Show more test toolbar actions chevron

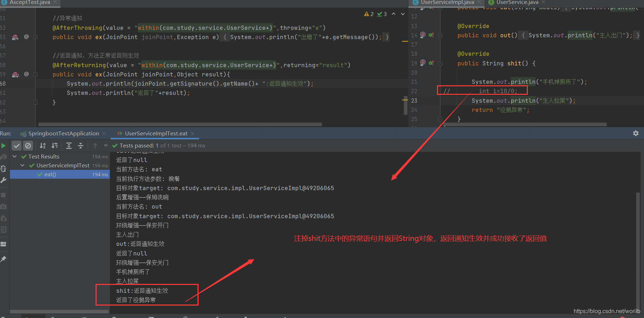(x=105, y=145)
